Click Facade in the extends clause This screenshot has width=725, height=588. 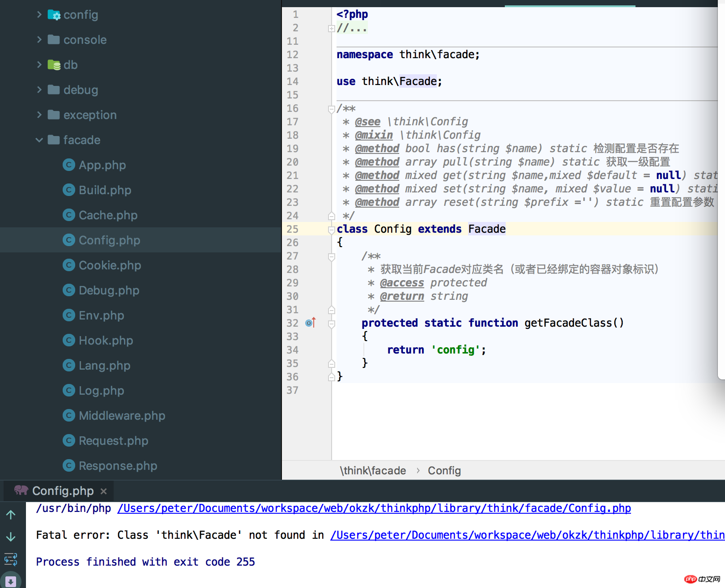487,229
